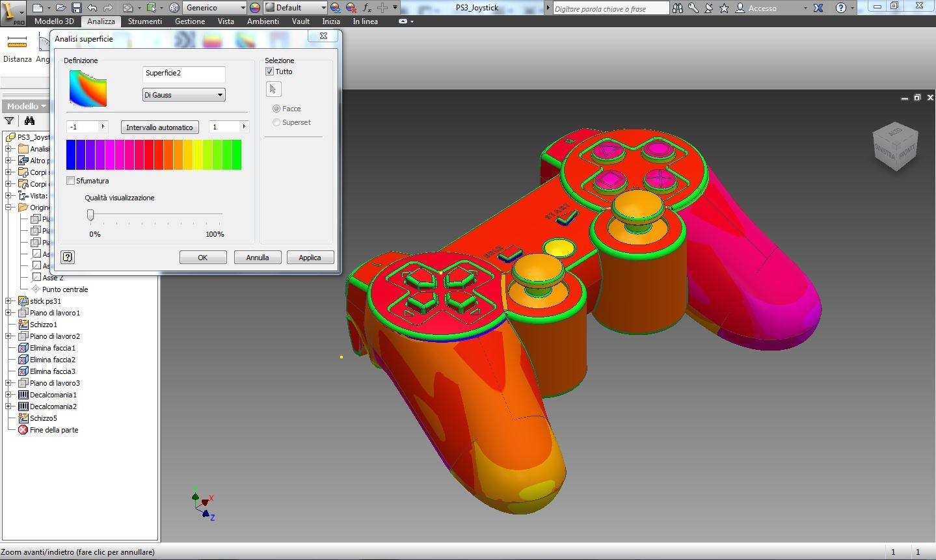Open the Default appearance dropdown
Screen dimensions: 936x560
tap(295, 8)
